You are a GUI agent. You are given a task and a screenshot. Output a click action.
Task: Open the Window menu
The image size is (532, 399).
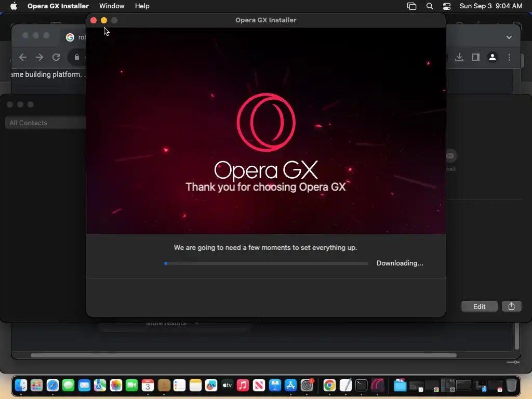(x=112, y=6)
